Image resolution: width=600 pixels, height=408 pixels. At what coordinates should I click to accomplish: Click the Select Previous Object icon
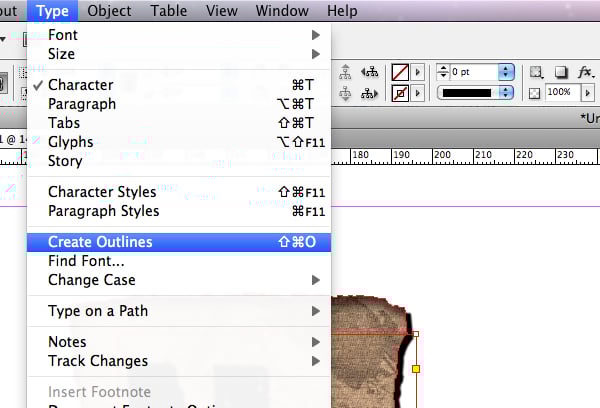[369, 72]
